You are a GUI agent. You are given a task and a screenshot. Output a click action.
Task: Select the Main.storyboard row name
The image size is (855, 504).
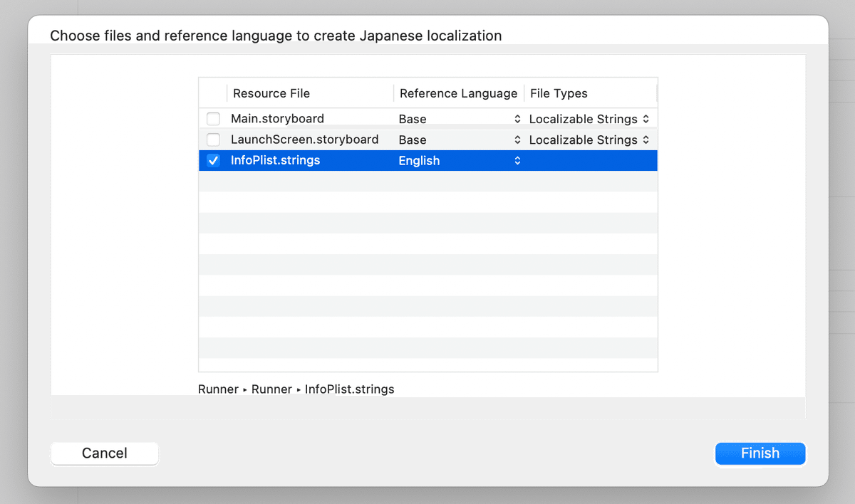click(277, 119)
